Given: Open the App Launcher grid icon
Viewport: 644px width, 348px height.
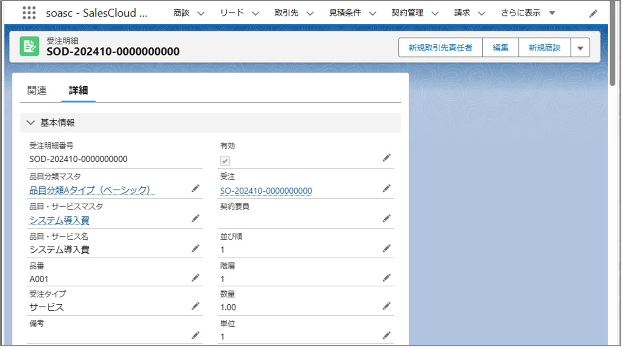Looking at the screenshot, I should pyautogui.click(x=29, y=13).
